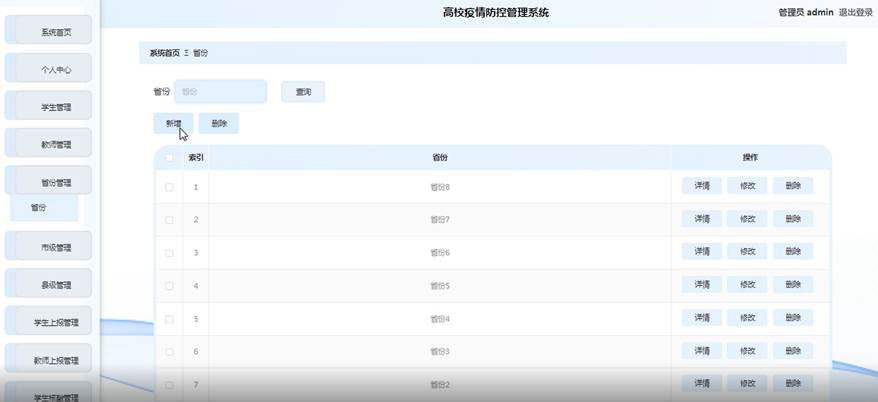Screen dimensions: 878x402
Task: Click the 省份 column header in table
Action: [x=440, y=158]
